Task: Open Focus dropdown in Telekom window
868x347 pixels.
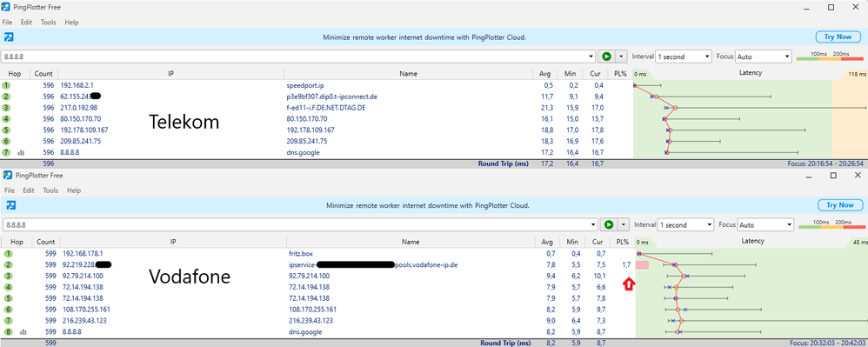Action: pos(764,57)
